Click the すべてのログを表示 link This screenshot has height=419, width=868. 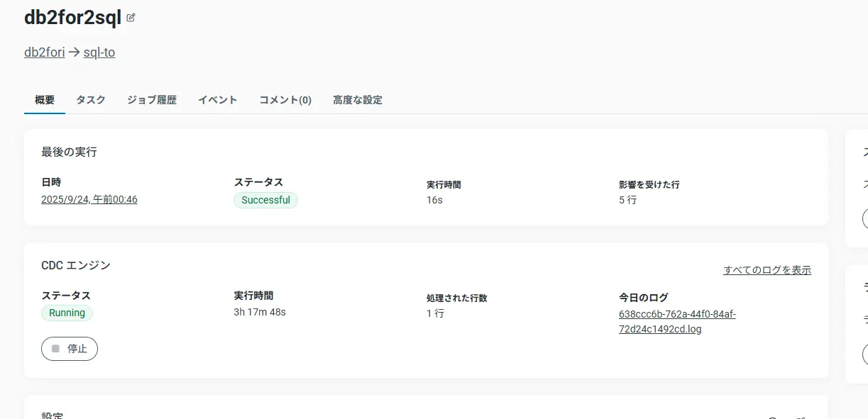767,270
